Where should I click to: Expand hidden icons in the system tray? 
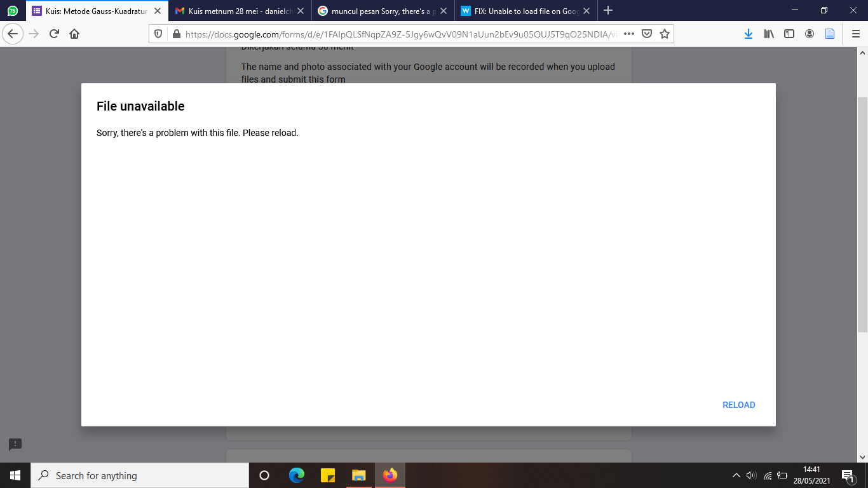pos(735,475)
